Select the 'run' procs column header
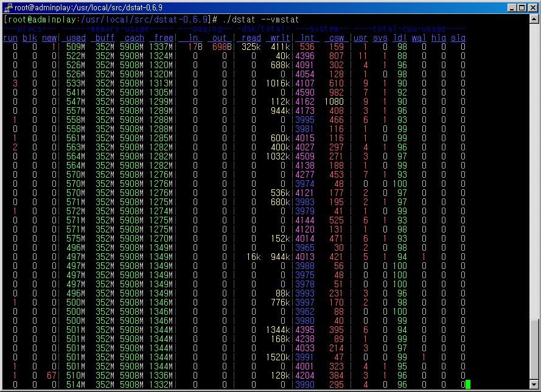This screenshot has width=541, height=392. (10, 38)
